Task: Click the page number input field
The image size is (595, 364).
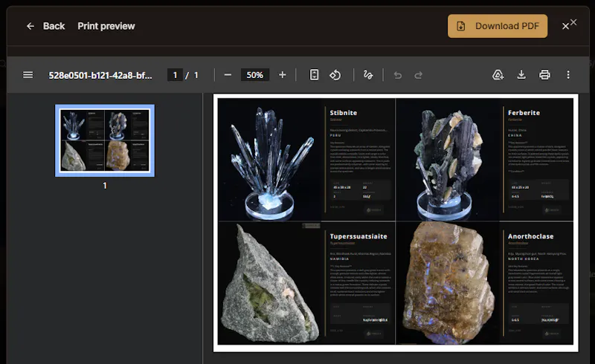Action: pos(175,75)
